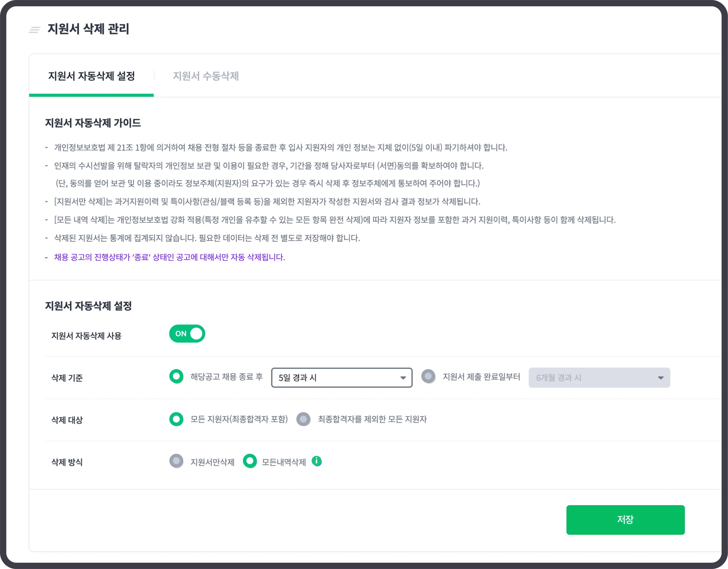Click the chevron on the deletion delay dropdown
The width and height of the screenshot is (728, 569).
(403, 378)
